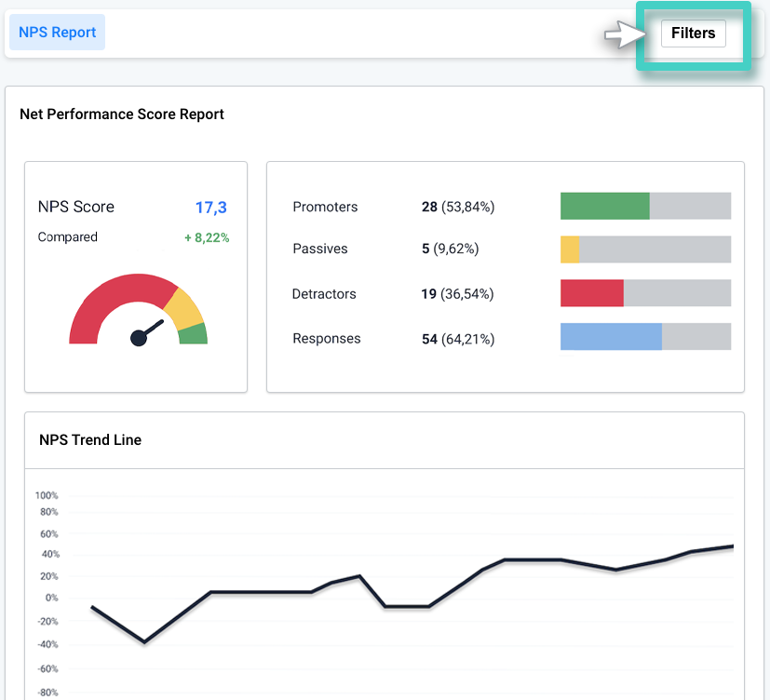Open the Filters button
Screen dimensions: 770x700
point(693,33)
